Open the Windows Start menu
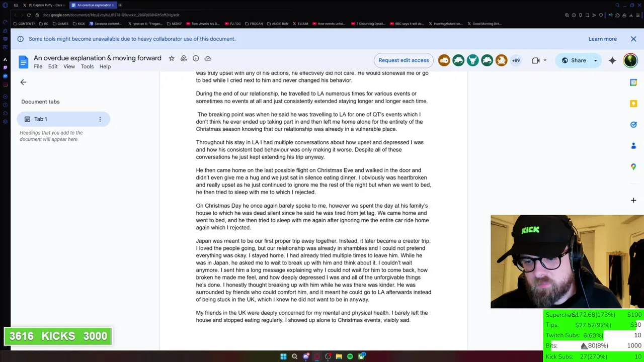The width and height of the screenshot is (644, 362). pos(283,356)
